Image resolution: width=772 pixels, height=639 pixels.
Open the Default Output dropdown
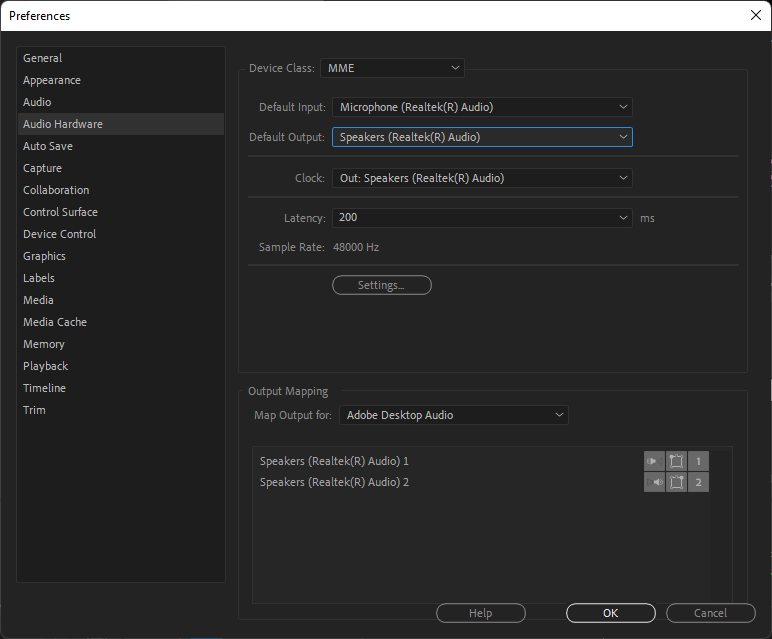tap(482, 137)
